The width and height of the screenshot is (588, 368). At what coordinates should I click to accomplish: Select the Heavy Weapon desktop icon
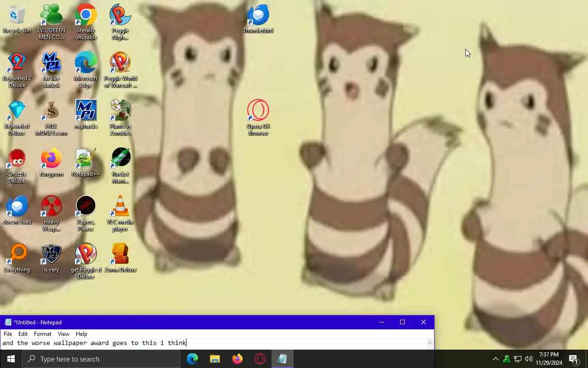coord(51,213)
